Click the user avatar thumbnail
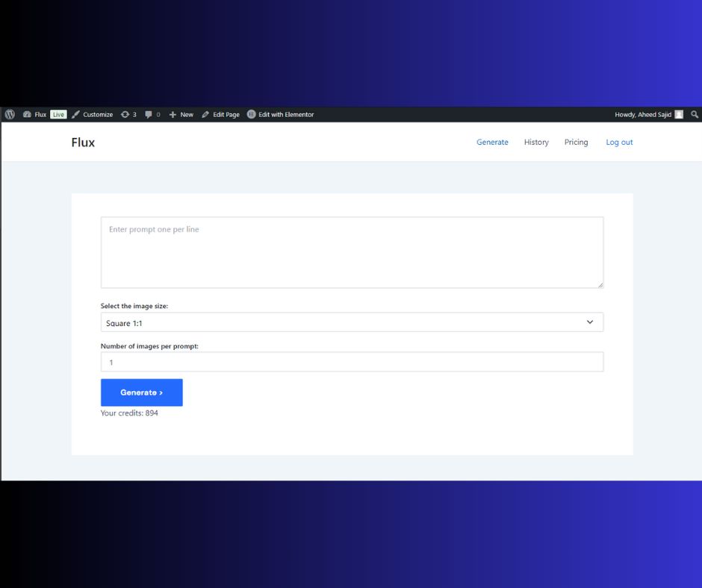702x588 pixels. [679, 115]
